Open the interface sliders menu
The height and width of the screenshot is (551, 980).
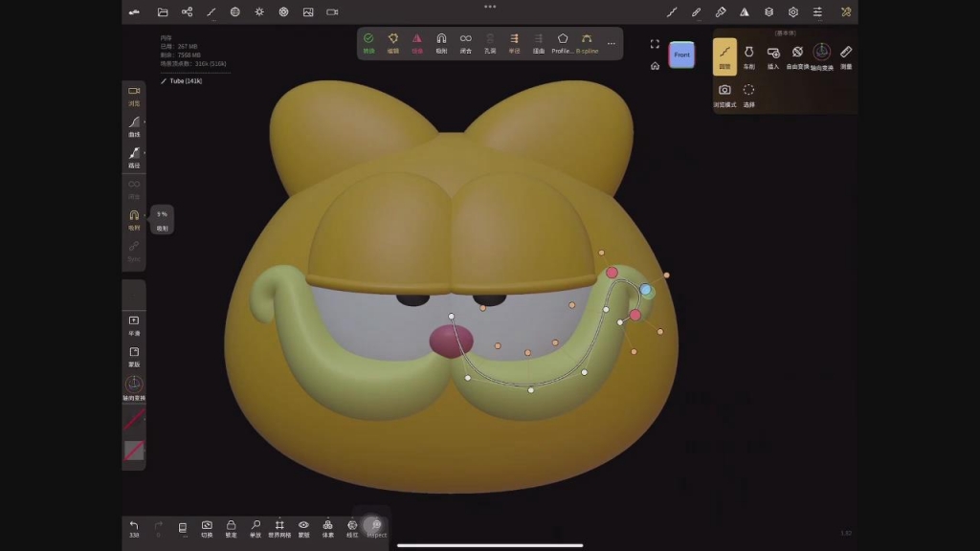(817, 11)
